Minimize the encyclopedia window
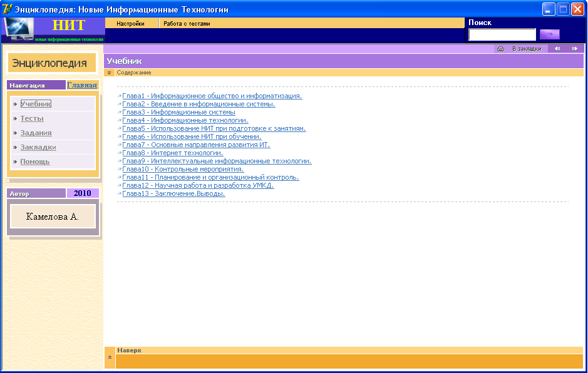This screenshot has width=588, height=373. (x=549, y=9)
